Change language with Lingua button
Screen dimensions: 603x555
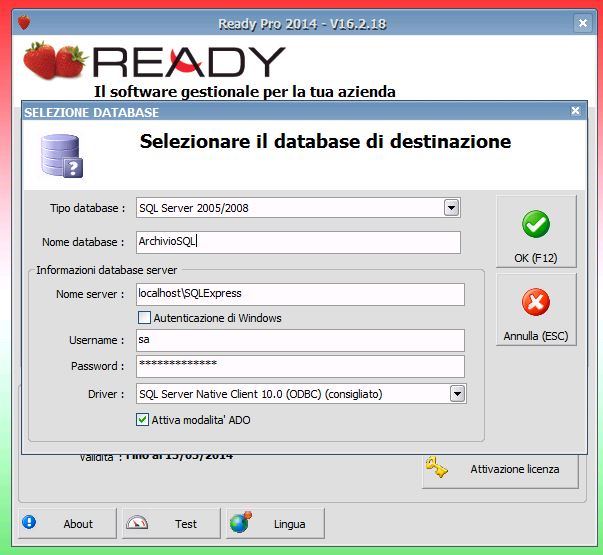[x=275, y=523]
